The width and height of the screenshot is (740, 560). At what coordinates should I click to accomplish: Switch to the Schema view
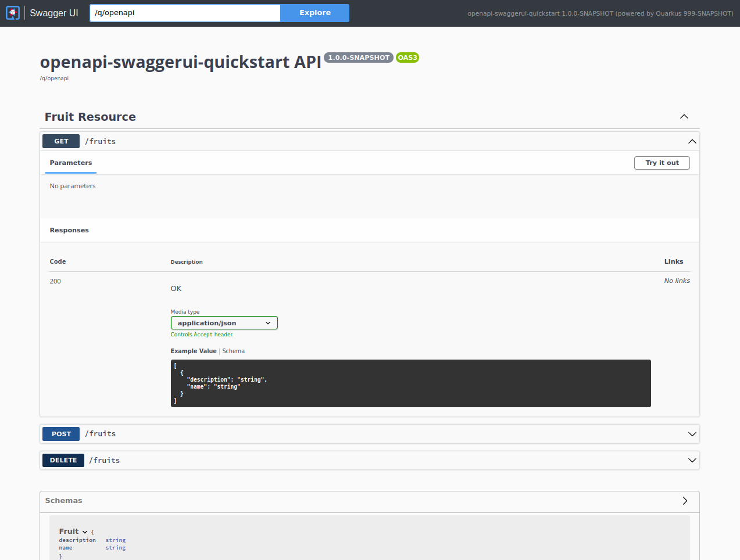coord(233,351)
